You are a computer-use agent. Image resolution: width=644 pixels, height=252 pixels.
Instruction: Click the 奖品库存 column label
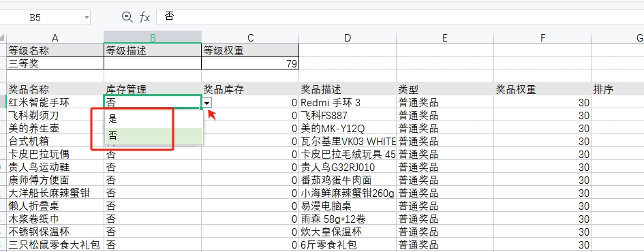(250, 89)
